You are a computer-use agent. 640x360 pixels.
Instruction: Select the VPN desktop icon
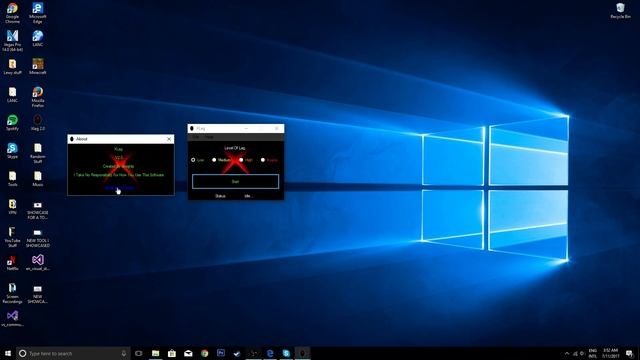12,207
